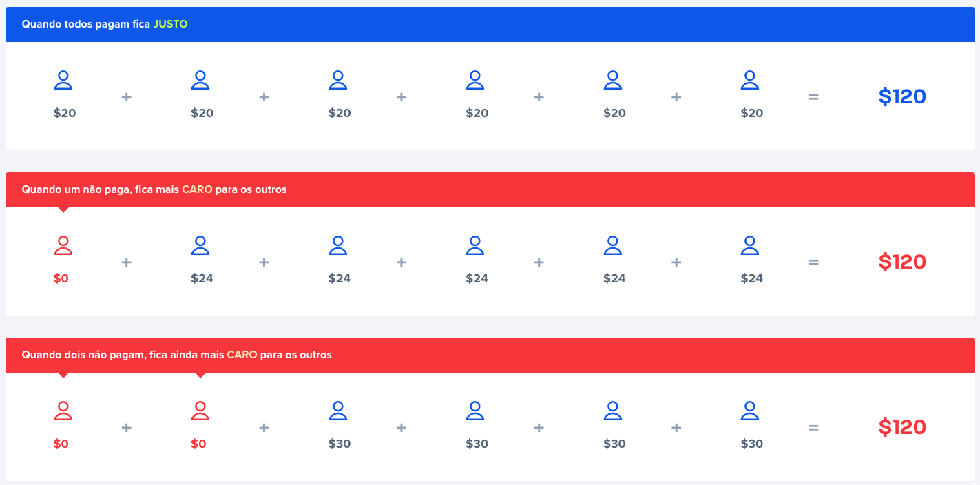980x485 pixels.
Task: Select the first red person icon in the two-non-payers row
Action: pos(63,411)
